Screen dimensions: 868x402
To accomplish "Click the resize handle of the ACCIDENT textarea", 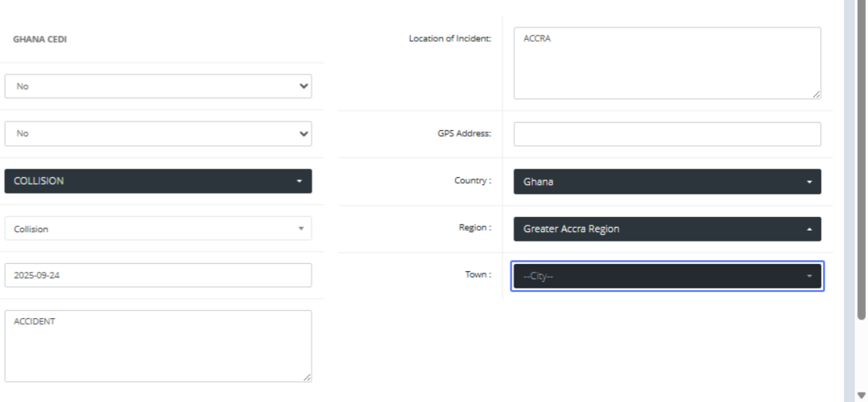I will coord(307,377).
